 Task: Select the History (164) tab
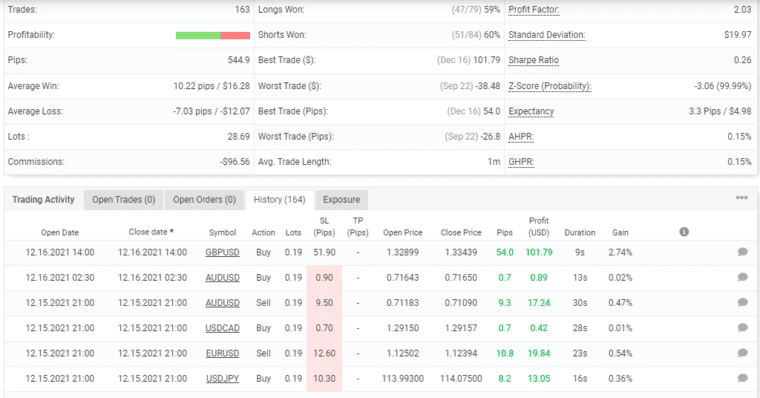pyautogui.click(x=280, y=200)
